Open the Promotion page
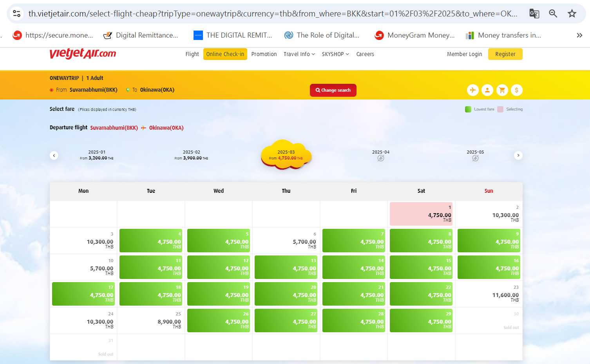 click(264, 54)
